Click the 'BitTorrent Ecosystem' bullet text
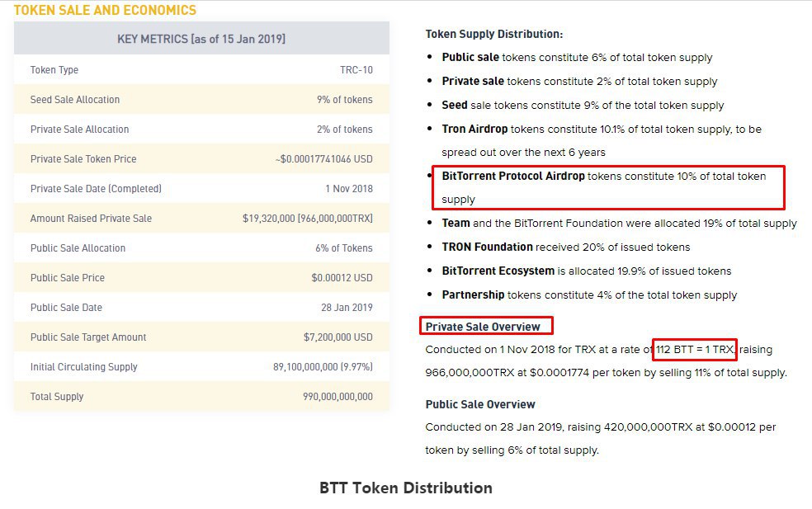The width and height of the screenshot is (812, 509). pyautogui.click(x=587, y=271)
